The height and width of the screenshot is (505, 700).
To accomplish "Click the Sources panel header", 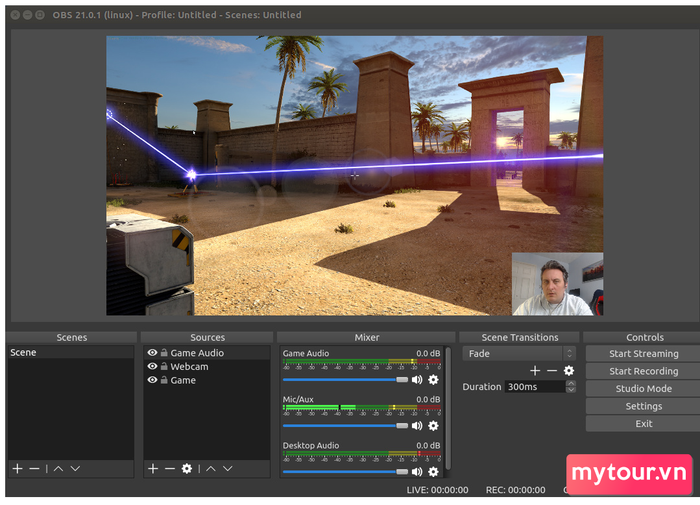I will (207, 338).
